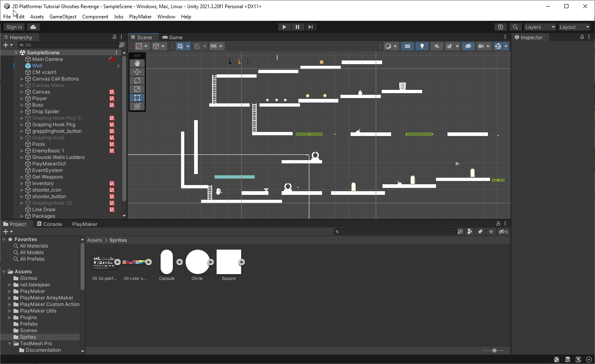595x364 pixels.
Task: Expand the Player object in Hierarchy
Action: (22, 98)
